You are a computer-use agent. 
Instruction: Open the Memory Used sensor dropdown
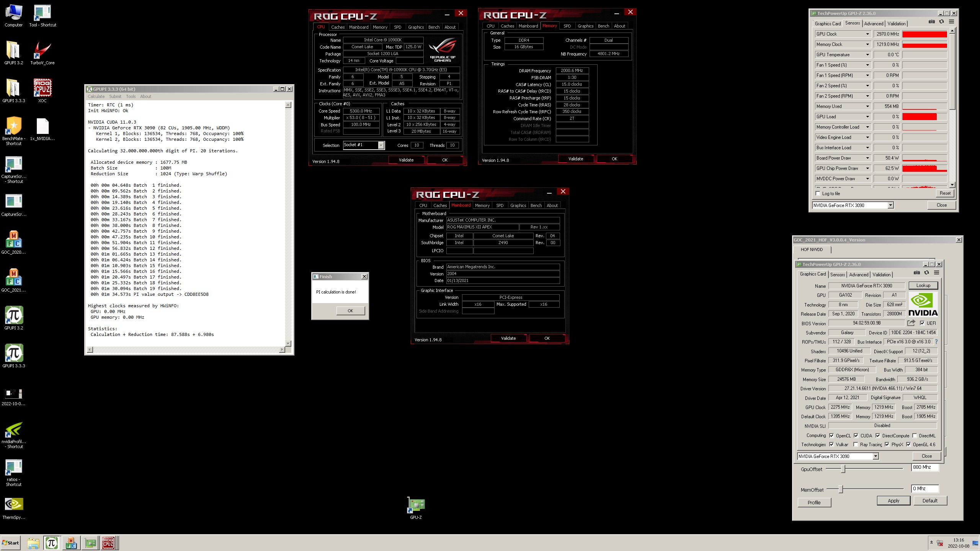click(867, 106)
